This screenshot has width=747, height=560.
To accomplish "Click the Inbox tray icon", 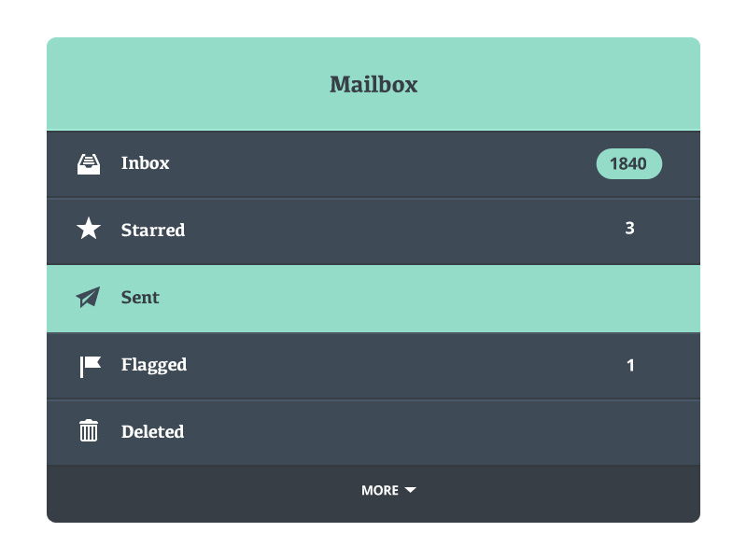I will (x=89, y=163).
